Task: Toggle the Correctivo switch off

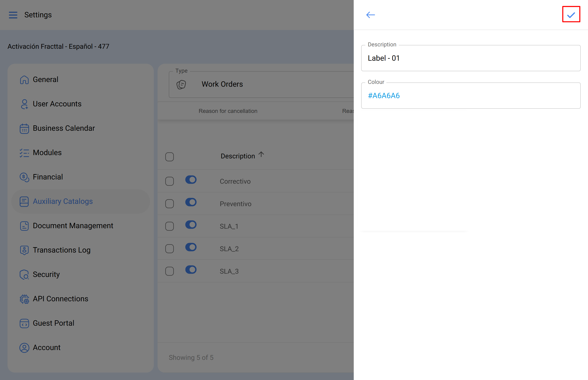Action: tap(191, 180)
